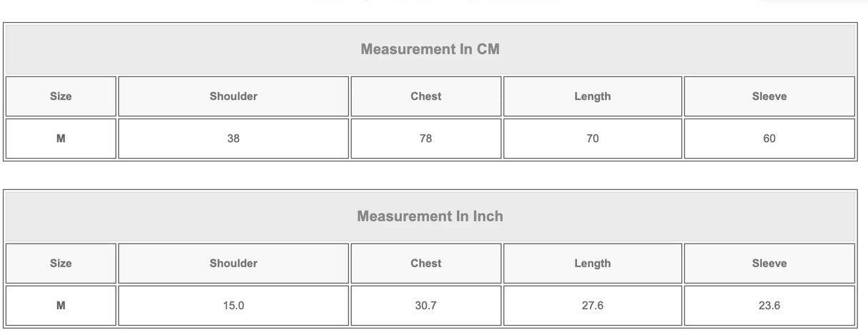Click the "Measurement In CM" table heading
Image resolution: width=868 pixels, height=335 pixels.
(430, 49)
